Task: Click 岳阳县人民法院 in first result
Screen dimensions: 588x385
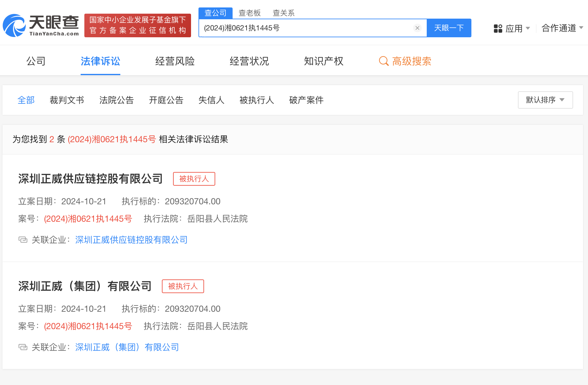Action: point(218,219)
